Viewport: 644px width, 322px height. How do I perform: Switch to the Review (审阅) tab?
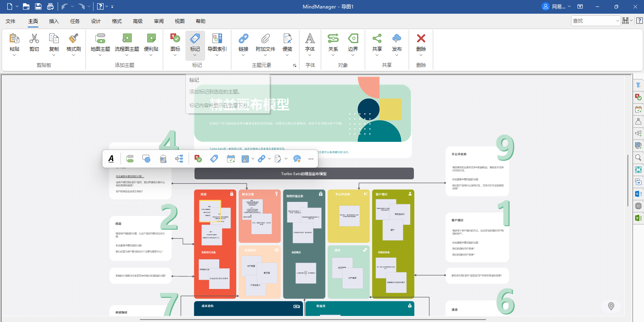click(159, 21)
